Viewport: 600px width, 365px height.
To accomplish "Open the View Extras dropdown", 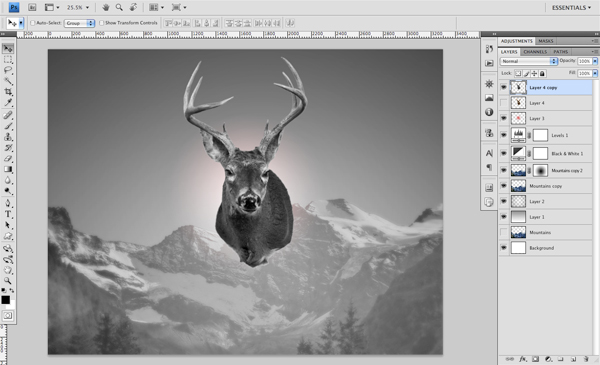I will tap(52, 7).
